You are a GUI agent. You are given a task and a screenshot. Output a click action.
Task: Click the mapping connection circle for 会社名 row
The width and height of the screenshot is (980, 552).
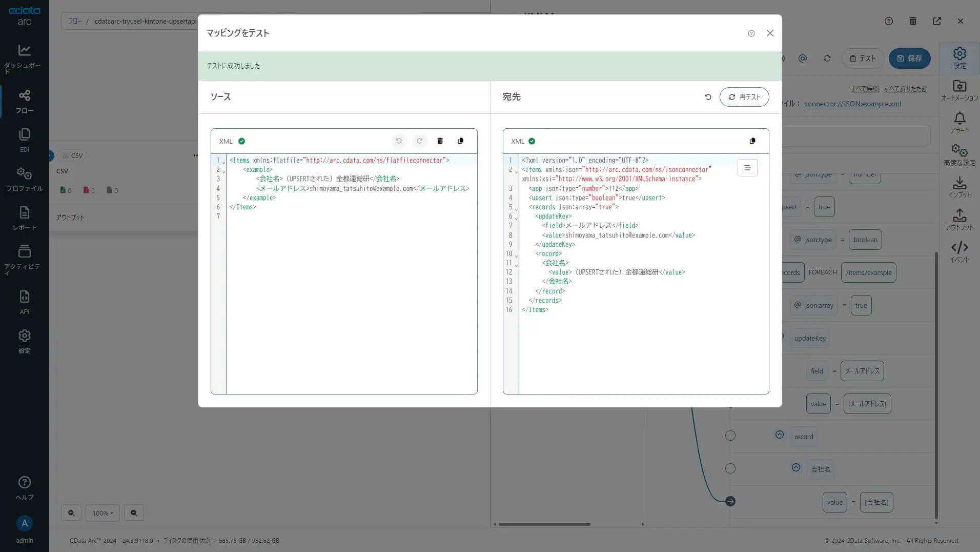coord(730,469)
